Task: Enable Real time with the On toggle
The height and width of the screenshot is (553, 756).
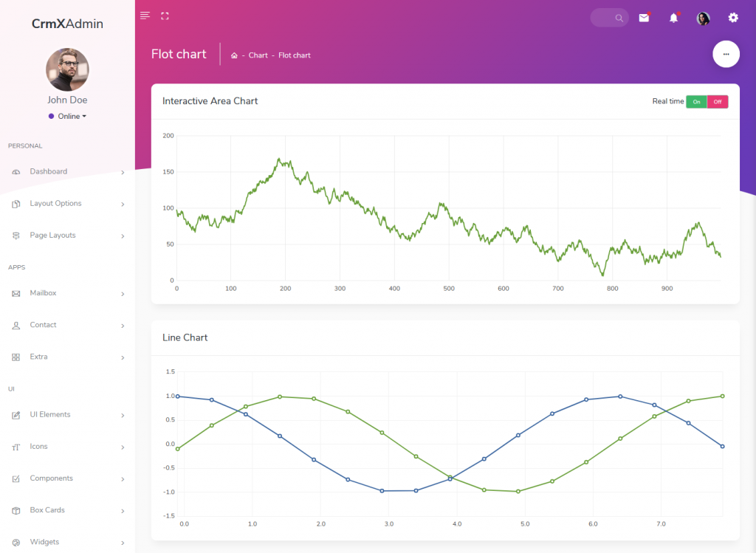Action: coord(695,101)
